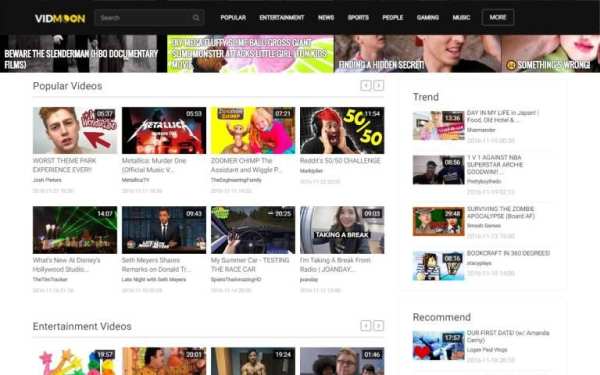This screenshot has width=600, height=375.
Task: Click the VIDMOON logo
Action: click(60, 18)
